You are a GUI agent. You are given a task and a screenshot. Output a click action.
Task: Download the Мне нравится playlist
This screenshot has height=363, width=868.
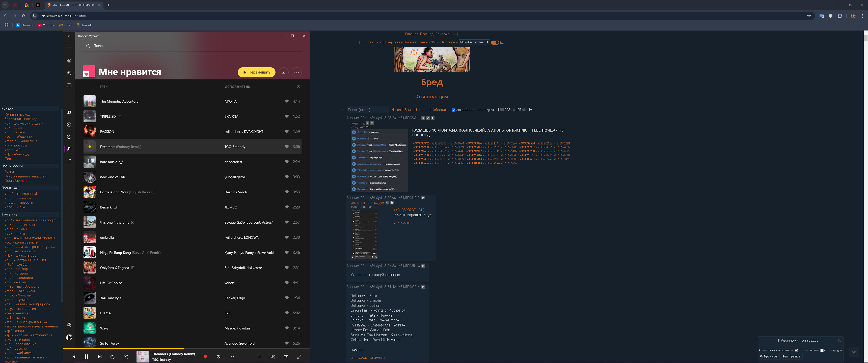point(284,72)
